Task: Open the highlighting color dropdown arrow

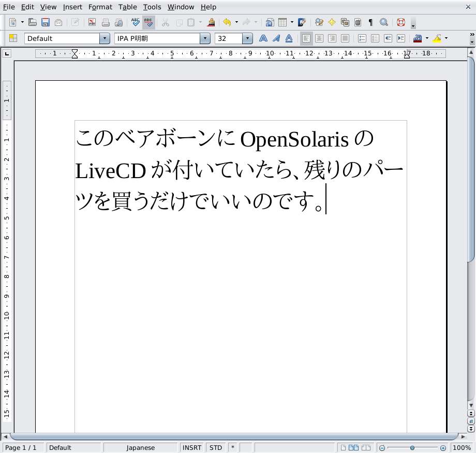Action: pyautogui.click(x=446, y=38)
